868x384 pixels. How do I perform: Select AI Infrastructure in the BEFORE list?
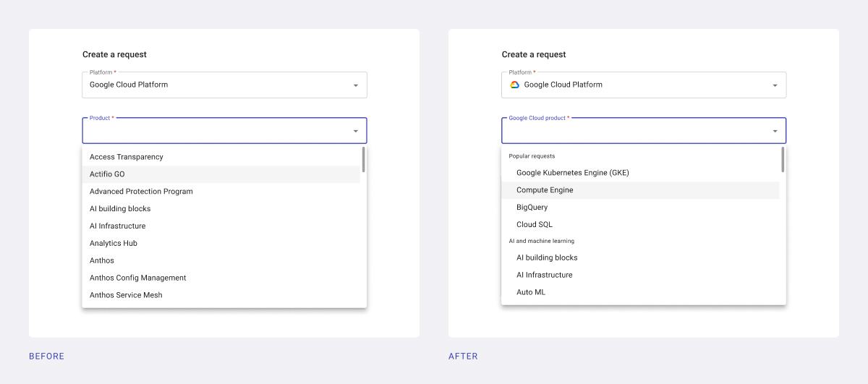(x=221, y=226)
